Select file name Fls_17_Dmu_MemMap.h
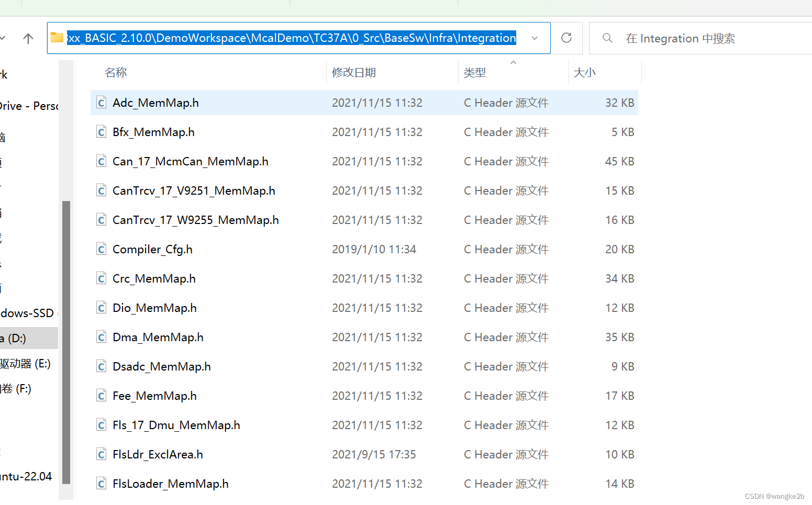The height and width of the screenshot is (505, 812). (176, 425)
